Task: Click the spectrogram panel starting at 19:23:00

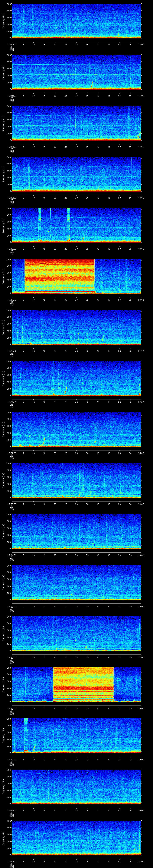Action: click(77, 480)
